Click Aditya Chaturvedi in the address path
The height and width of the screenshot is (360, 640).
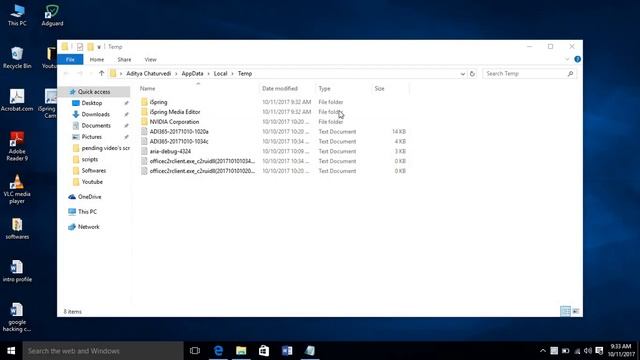(149, 73)
